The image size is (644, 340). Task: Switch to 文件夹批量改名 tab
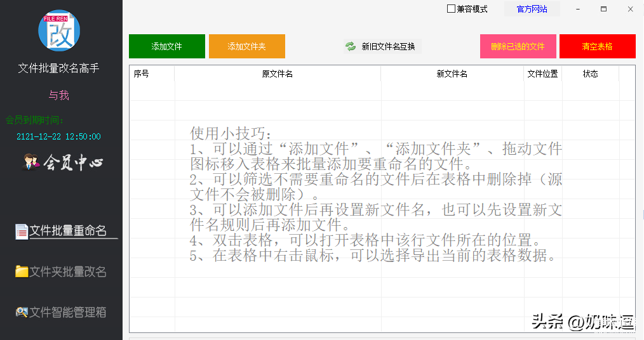click(x=61, y=271)
